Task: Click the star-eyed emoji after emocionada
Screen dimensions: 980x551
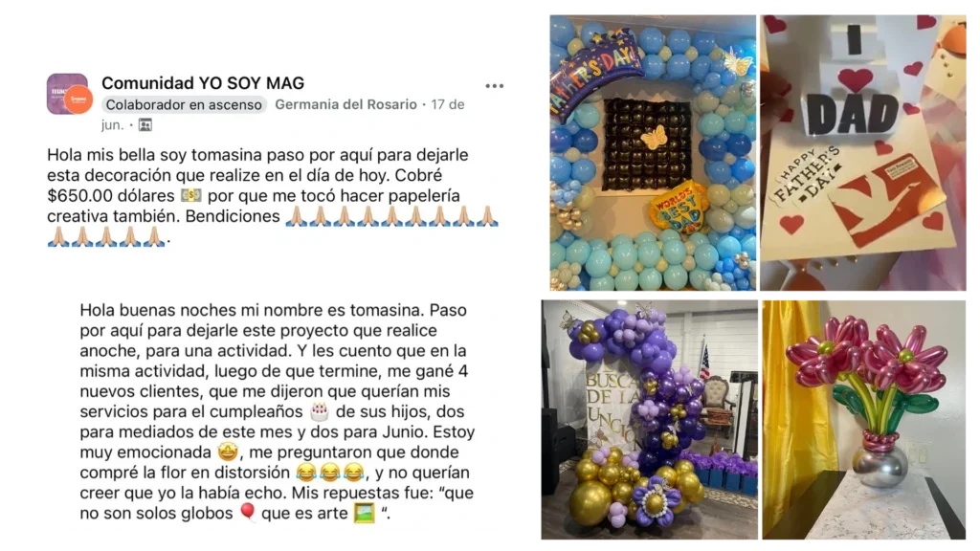Action: click(228, 452)
